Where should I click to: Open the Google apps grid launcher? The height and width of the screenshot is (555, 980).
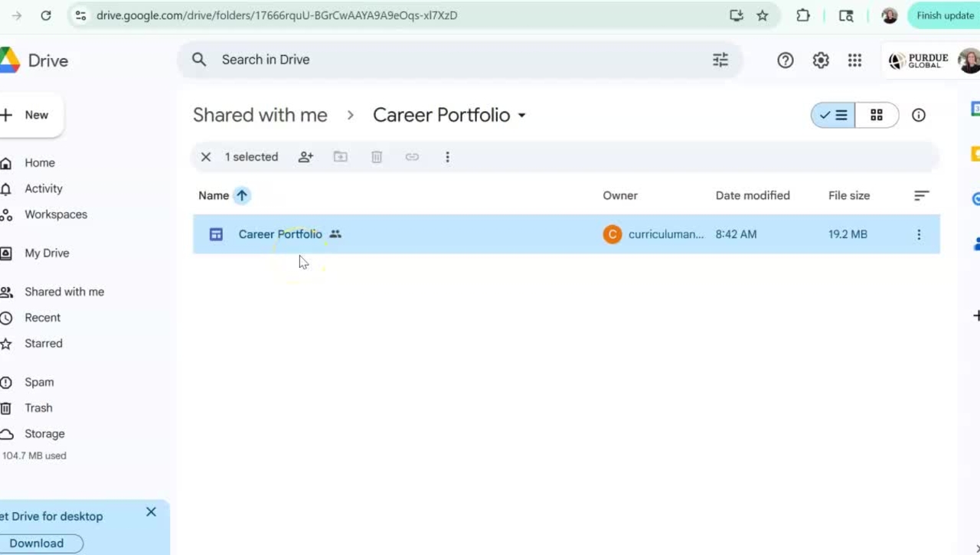click(x=855, y=60)
